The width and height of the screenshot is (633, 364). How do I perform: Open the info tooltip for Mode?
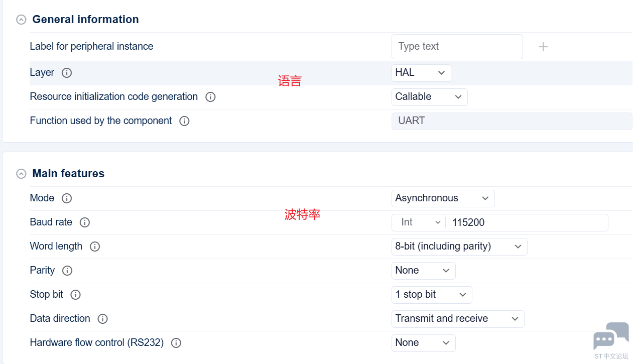point(67,198)
